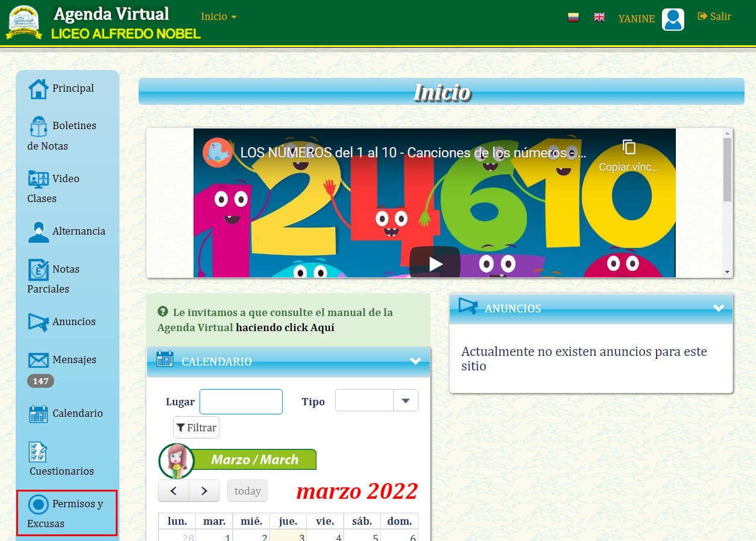
Task: Click the Cuestionarios menu label
Action: click(61, 471)
